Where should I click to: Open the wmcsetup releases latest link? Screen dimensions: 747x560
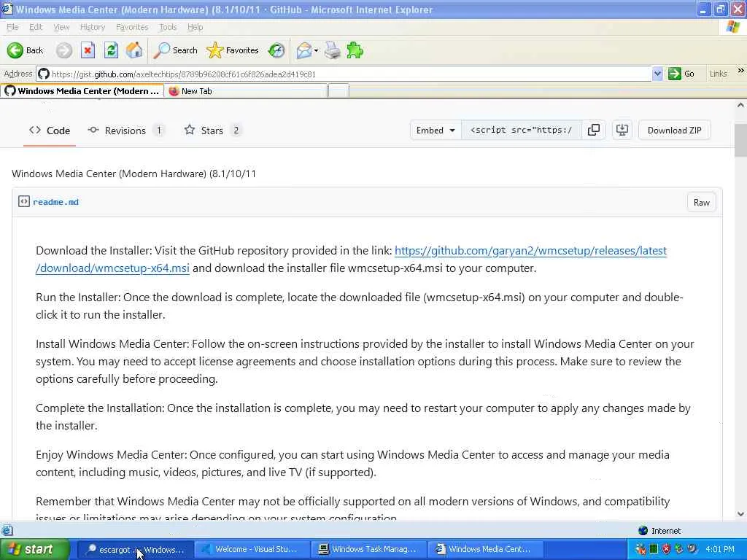tap(530, 251)
